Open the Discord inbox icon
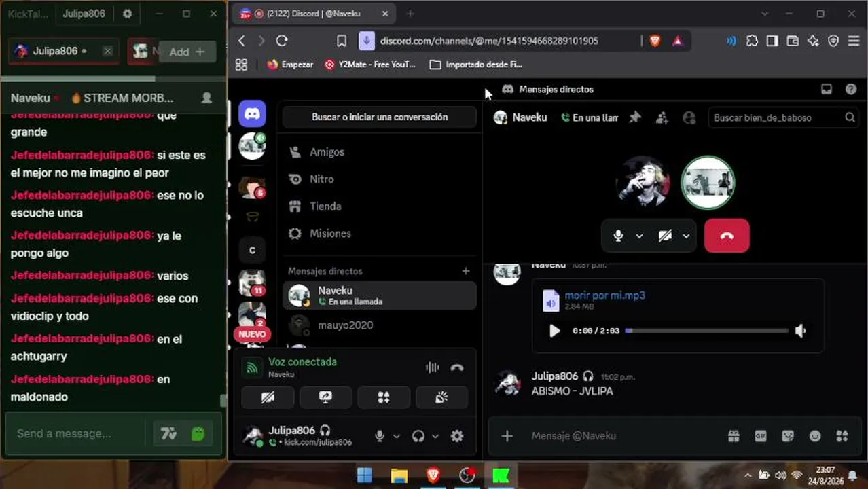Viewport: 868px width, 489px height. [x=827, y=89]
